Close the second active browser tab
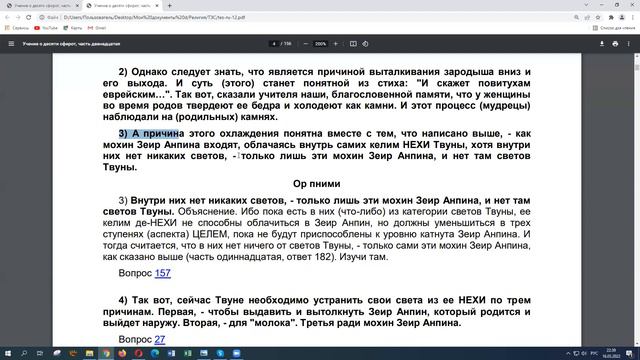Viewport: 640px width, 360px height. [157, 6]
